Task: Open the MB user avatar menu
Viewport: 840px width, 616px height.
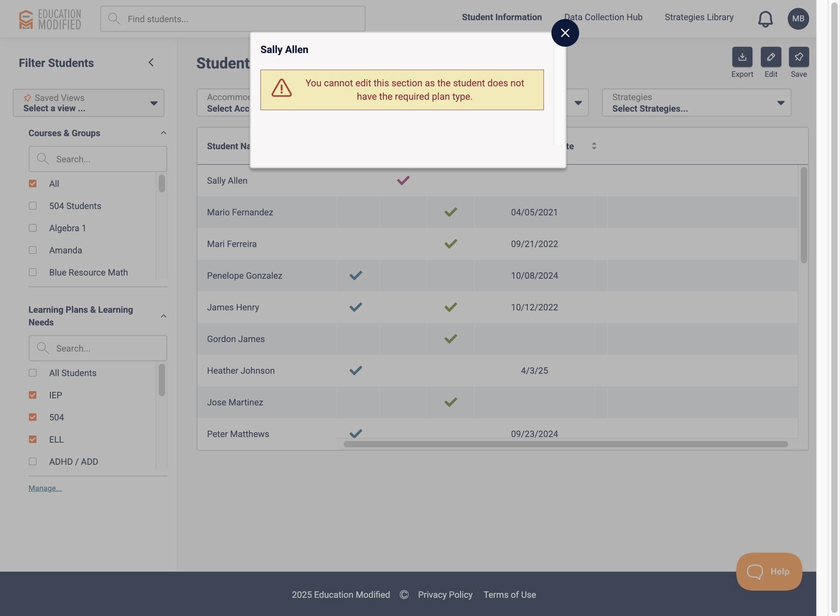Action: click(798, 19)
